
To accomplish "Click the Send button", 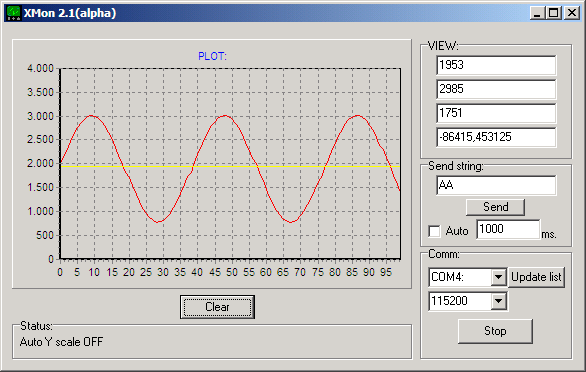I will 496,207.
